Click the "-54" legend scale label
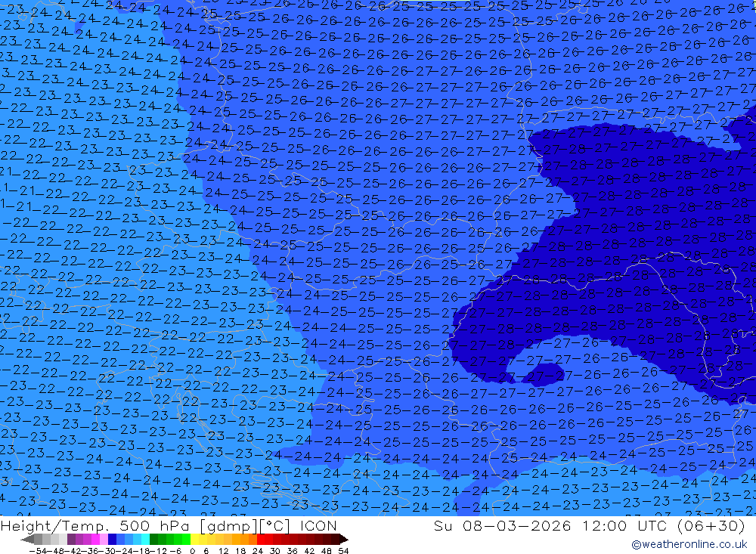Screen dimensions: 756x554 pos(38,551)
